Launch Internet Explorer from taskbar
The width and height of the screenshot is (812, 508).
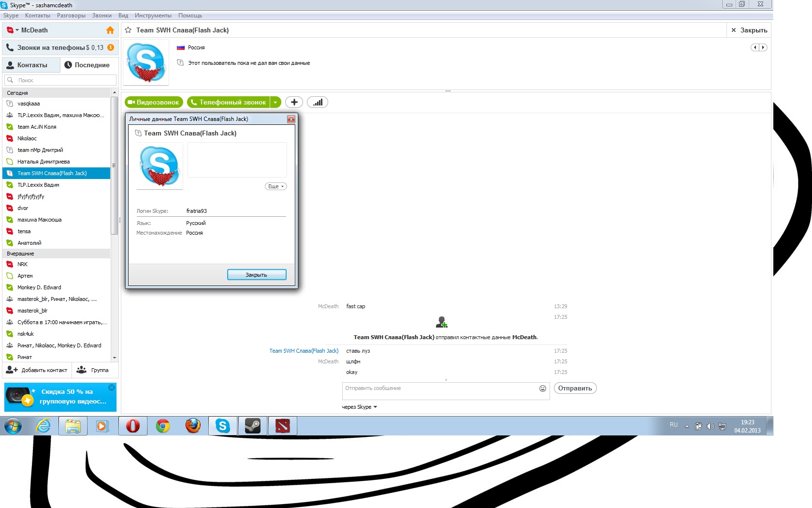(x=43, y=426)
